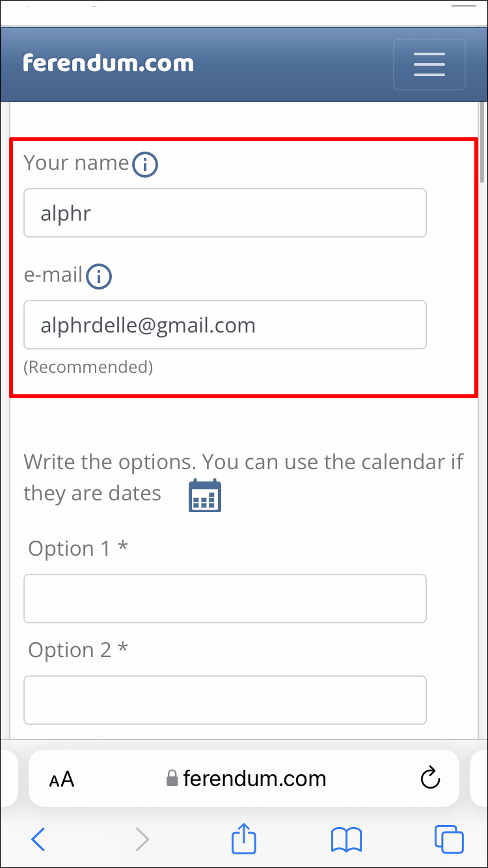Click the Option 1 text field
This screenshot has height=868, width=488.
click(x=225, y=599)
